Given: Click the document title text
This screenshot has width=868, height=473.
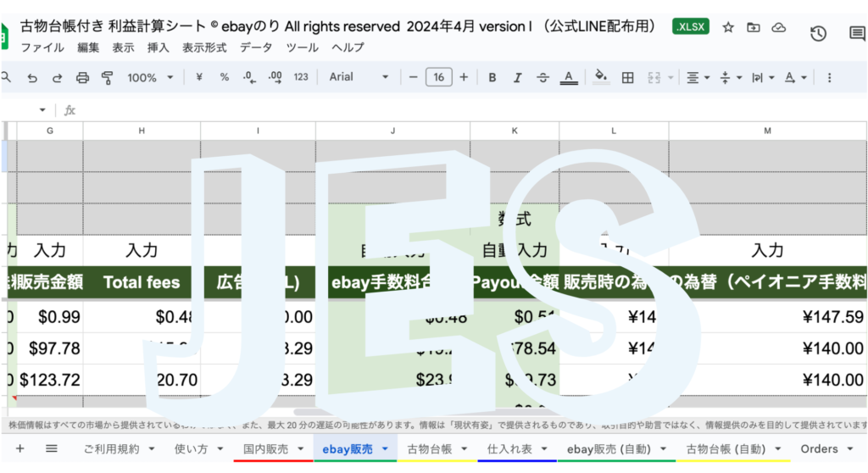Looking at the screenshot, I should 338,26.
